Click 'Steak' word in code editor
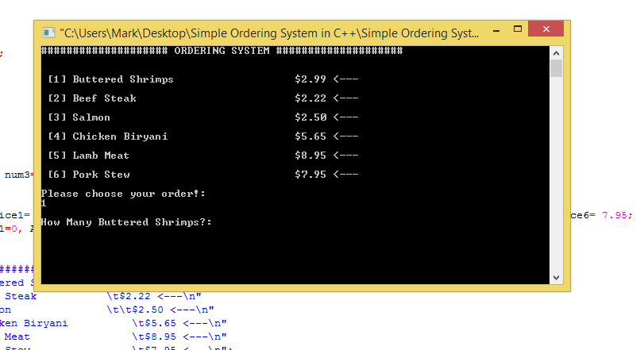Viewport: 644px width, 350px height. pyautogui.click(x=21, y=296)
